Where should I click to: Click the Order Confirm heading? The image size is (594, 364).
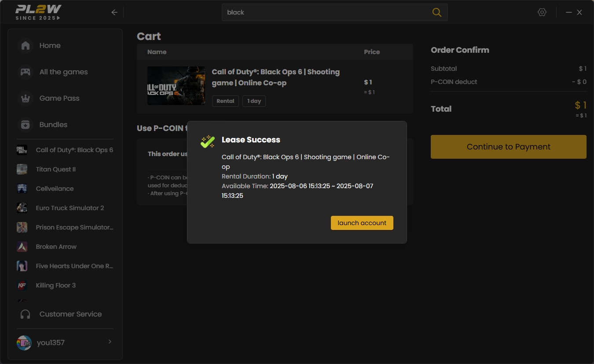460,50
